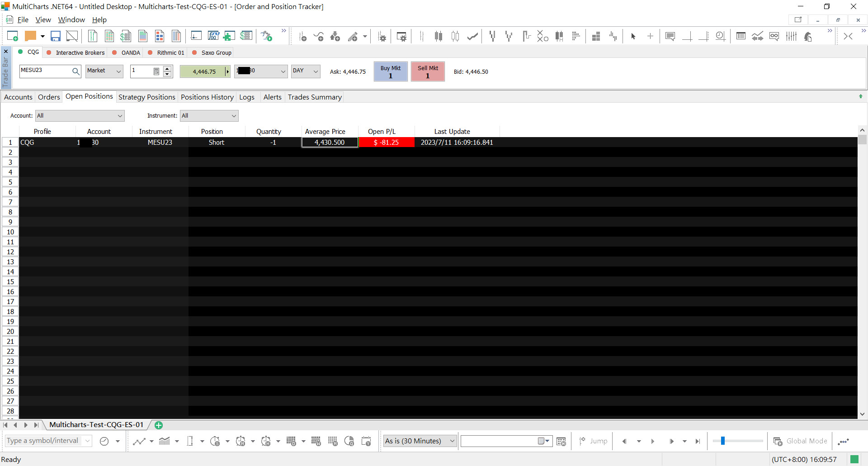
Task: Click the chess knight strategy icon
Action: pyautogui.click(x=808, y=37)
